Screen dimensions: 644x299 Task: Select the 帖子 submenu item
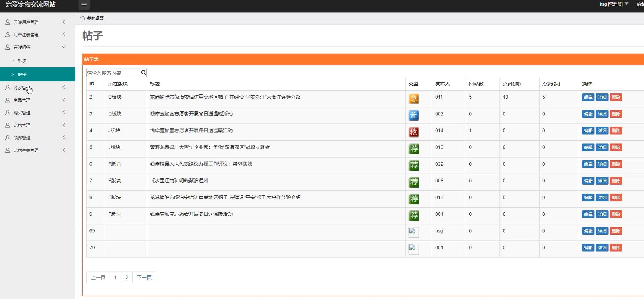37,74
